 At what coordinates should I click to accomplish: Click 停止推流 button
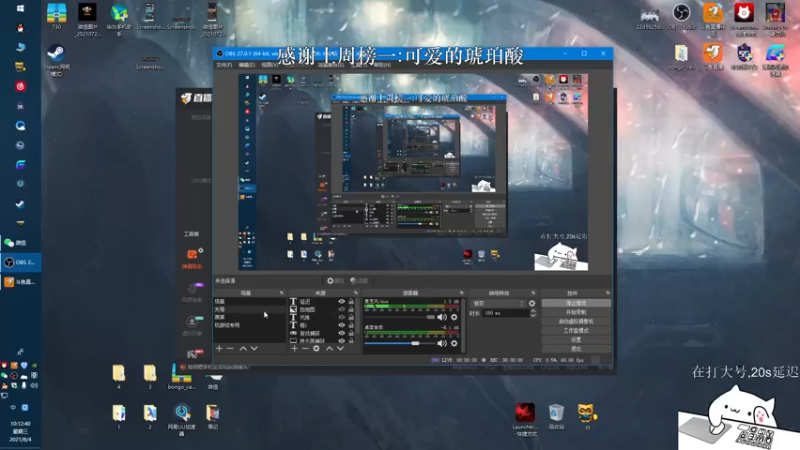[576, 303]
